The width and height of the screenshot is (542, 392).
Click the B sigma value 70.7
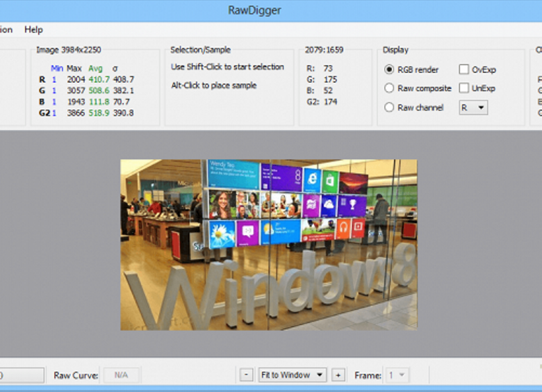[x=122, y=101]
